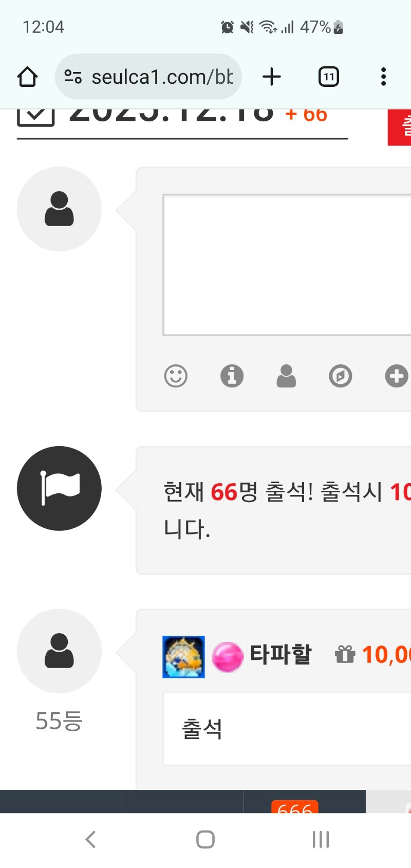Open the smiley emoticon picker
The width and height of the screenshot is (411, 868).
(176, 376)
